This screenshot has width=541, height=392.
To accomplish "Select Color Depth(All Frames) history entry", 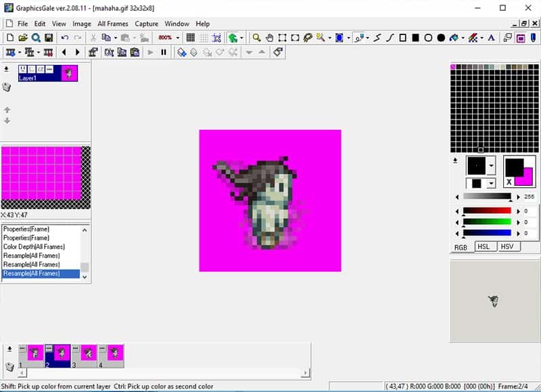I will coord(41,247).
